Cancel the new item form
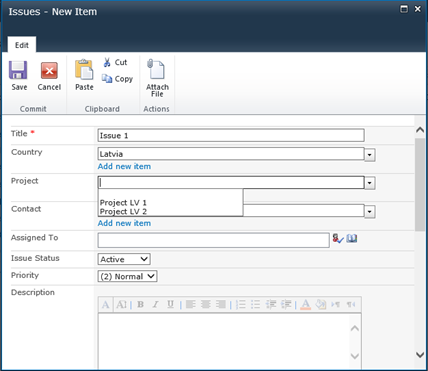 coord(49,76)
